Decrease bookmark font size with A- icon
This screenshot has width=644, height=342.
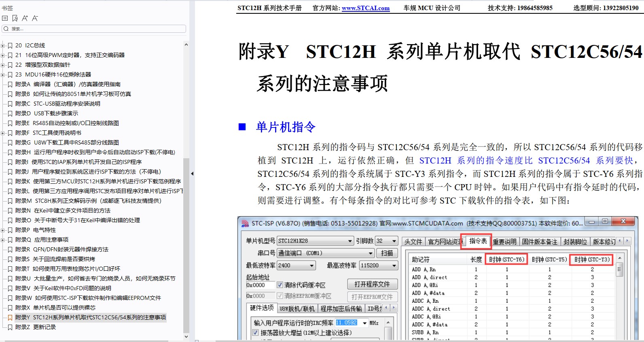coord(35,18)
